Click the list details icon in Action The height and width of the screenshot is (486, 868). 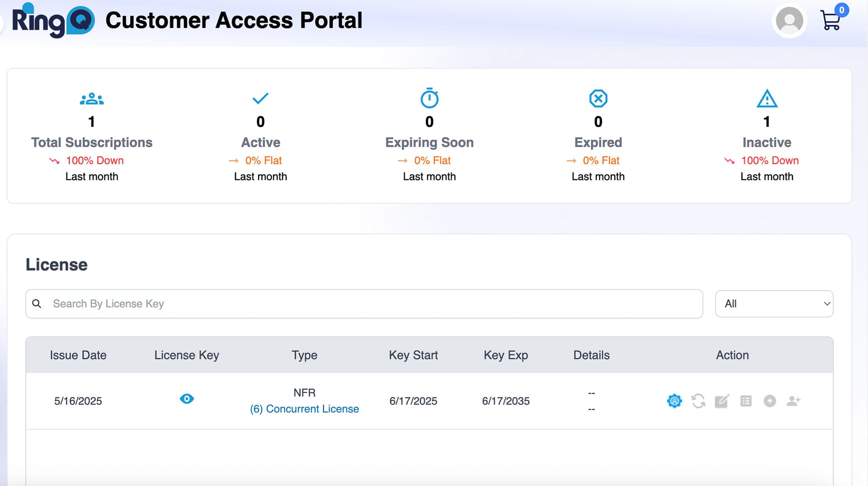coord(746,401)
